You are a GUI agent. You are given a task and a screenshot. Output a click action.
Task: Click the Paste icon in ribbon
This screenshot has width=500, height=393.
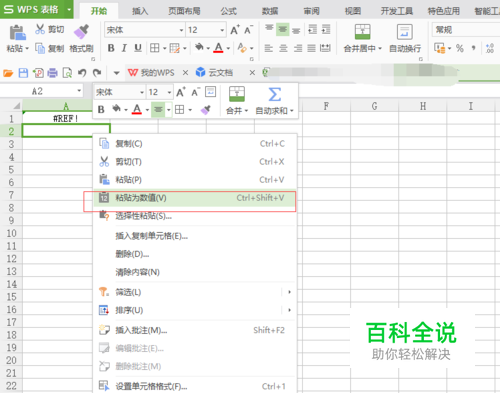coord(17,33)
